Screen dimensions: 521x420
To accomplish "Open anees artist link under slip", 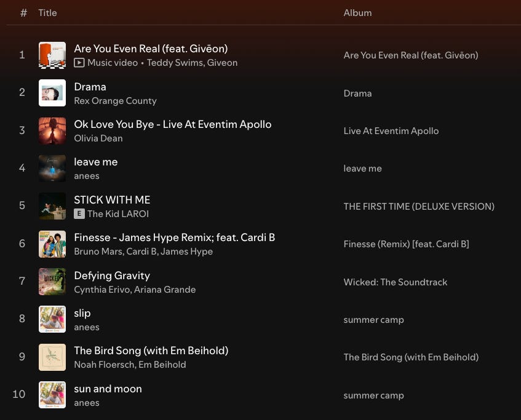I will click(86, 327).
